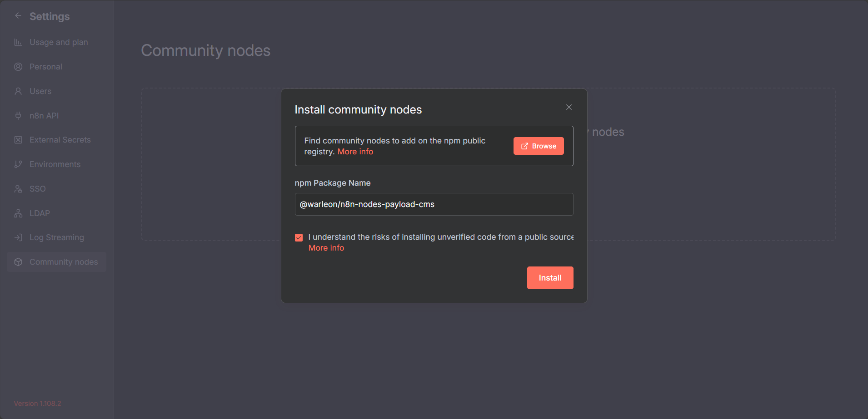This screenshot has width=868, height=419.
Task: Select Environments in sidebar
Action: pyautogui.click(x=57, y=164)
